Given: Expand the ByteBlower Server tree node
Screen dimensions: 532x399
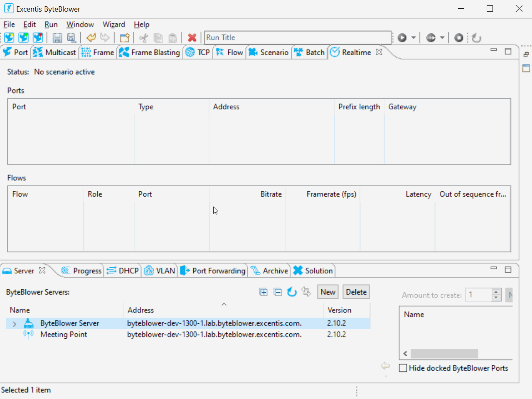Looking at the screenshot, I should coord(15,324).
